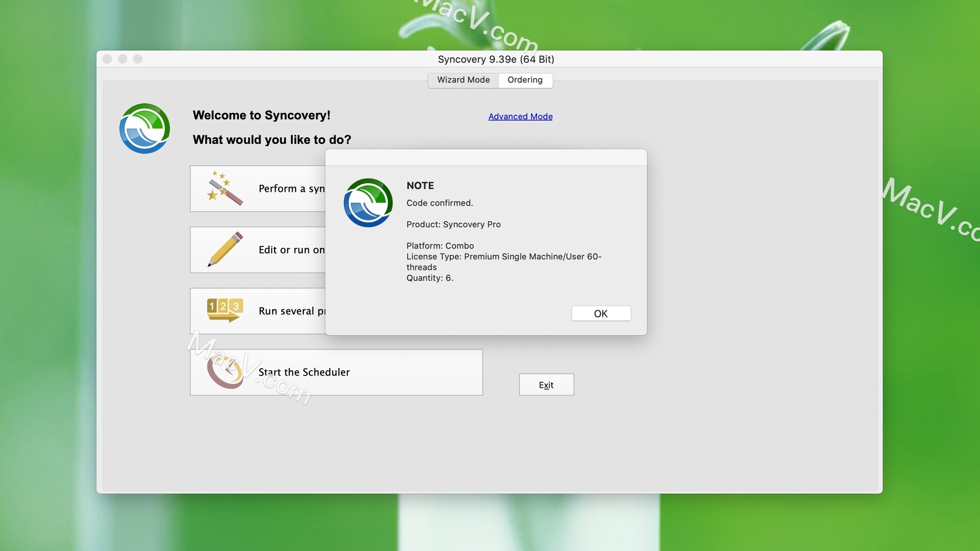The width and height of the screenshot is (980, 551).
Task: Click the Syncovery 9.39e window title
Action: 496,59
